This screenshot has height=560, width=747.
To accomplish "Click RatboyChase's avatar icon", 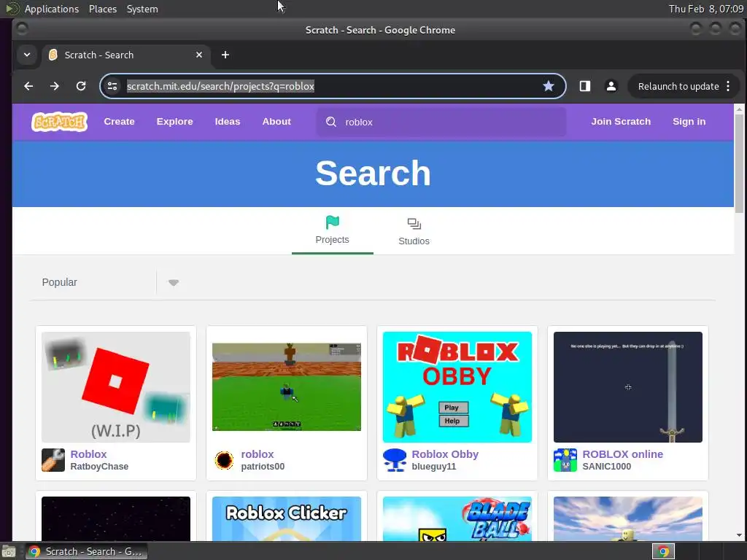I will pos(53,460).
